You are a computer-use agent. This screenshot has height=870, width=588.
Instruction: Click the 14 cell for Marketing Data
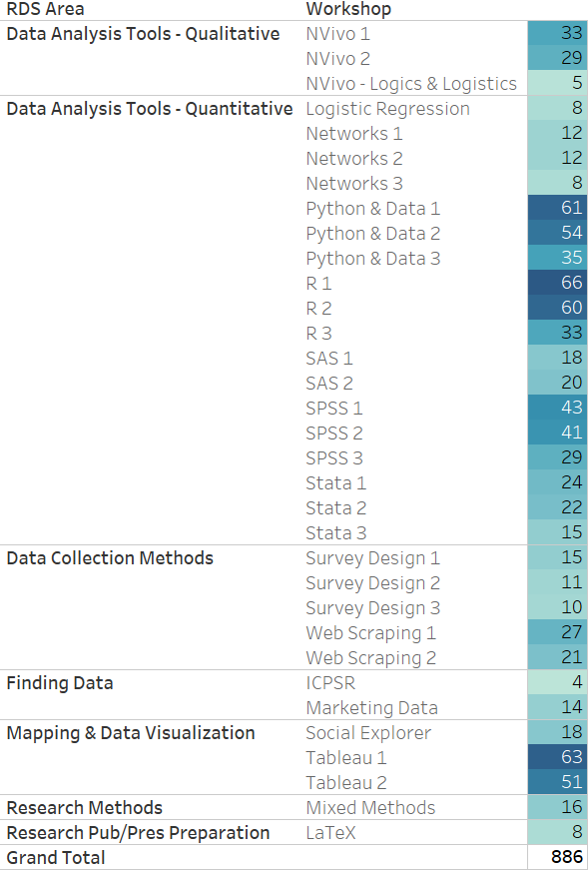pyautogui.click(x=557, y=707)
